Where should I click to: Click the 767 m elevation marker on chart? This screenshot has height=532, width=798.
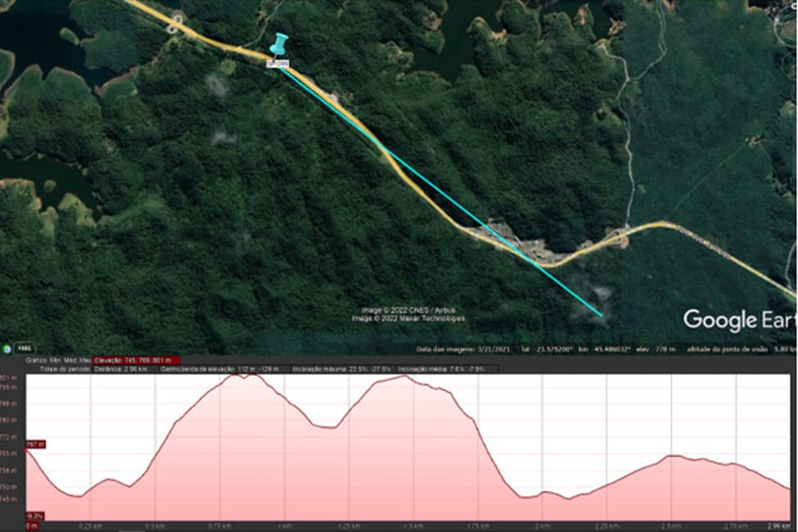point(36,444)
